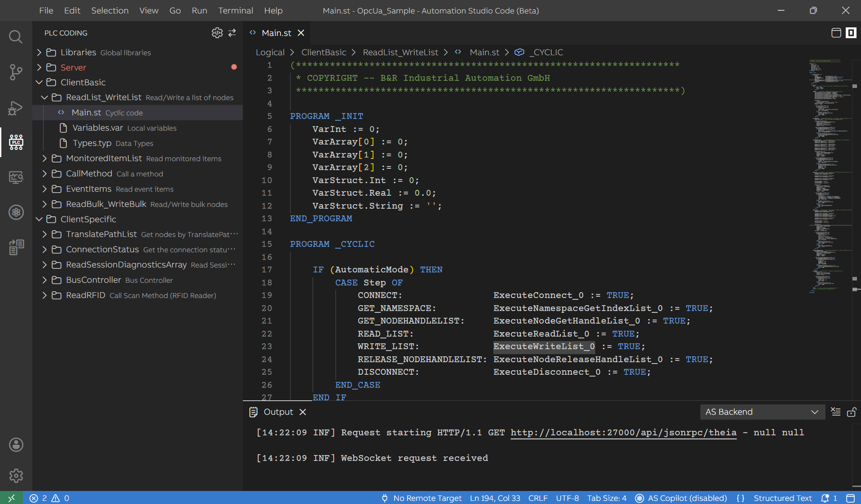Screen dimensions: 861x504
Task: Clear the Output panel
Action: pyautogui.click(x=835, y=412)
